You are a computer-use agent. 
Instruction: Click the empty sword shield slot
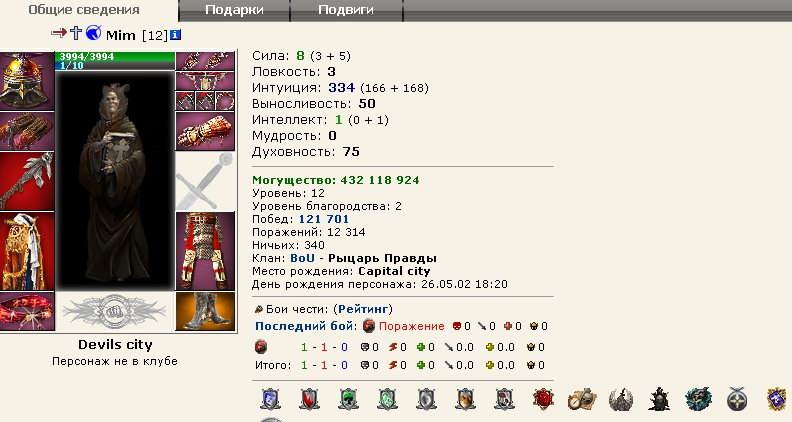coord(205,181)
